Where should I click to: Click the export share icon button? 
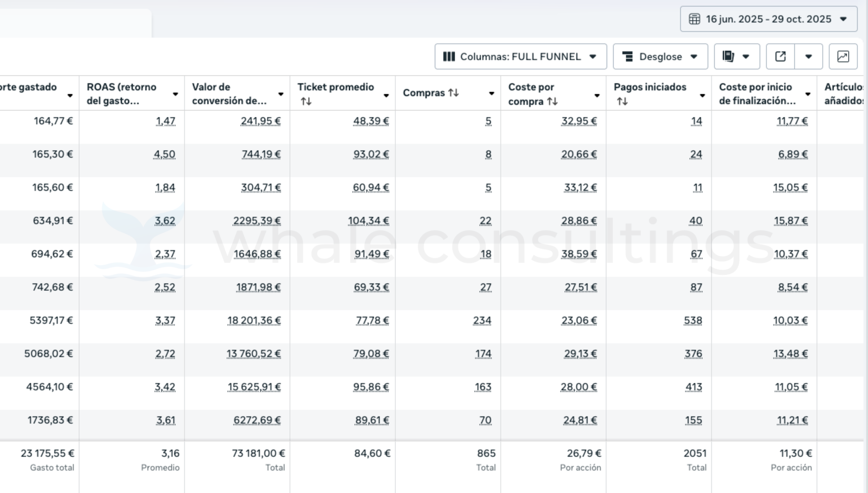[781, 57]
